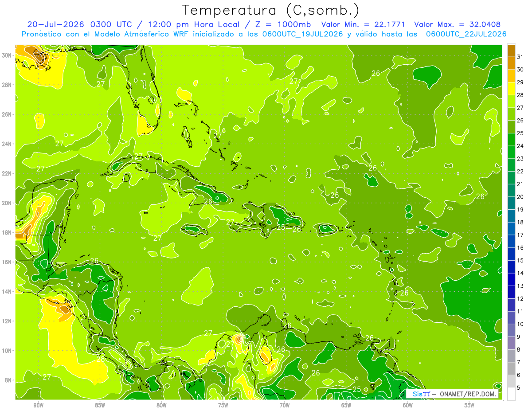The width and height of the screenshot is (532, 411).
Task: Click the longitude axis label "80W"
Action: [x=161, y=405]
